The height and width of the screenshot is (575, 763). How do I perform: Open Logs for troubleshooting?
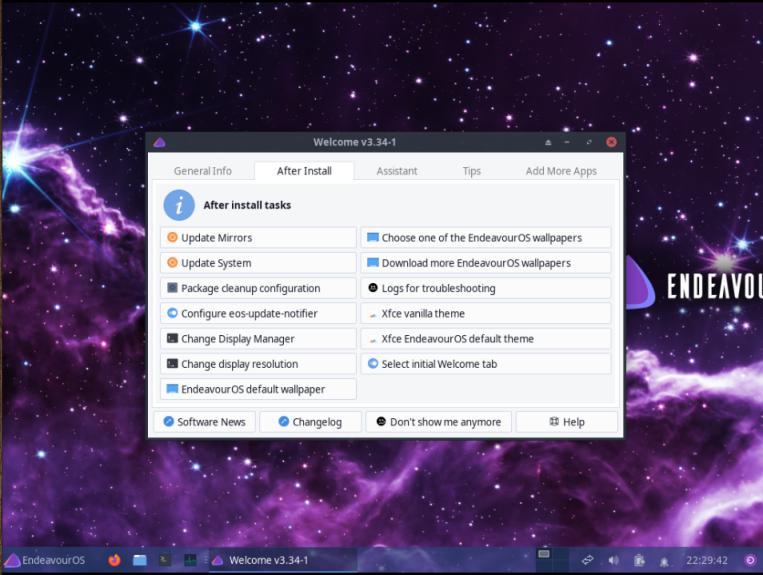(486, 288)
